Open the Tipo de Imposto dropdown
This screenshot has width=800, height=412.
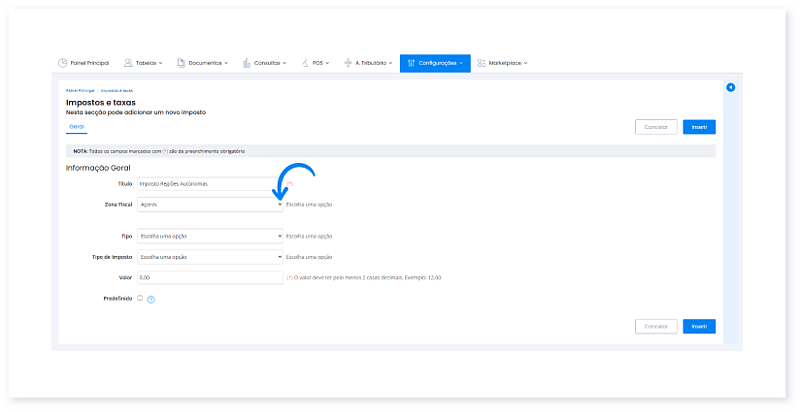[211, 257]
